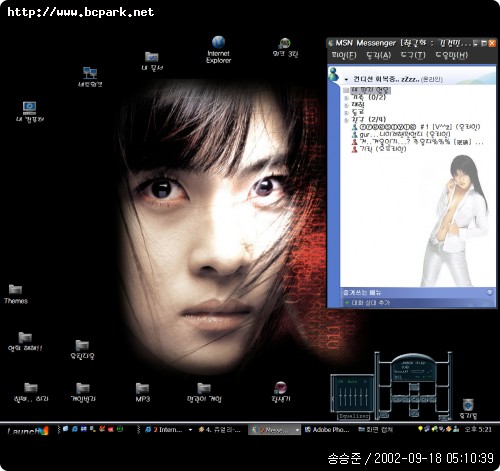Click the media player's track progress bar

[x=419, y=372]
